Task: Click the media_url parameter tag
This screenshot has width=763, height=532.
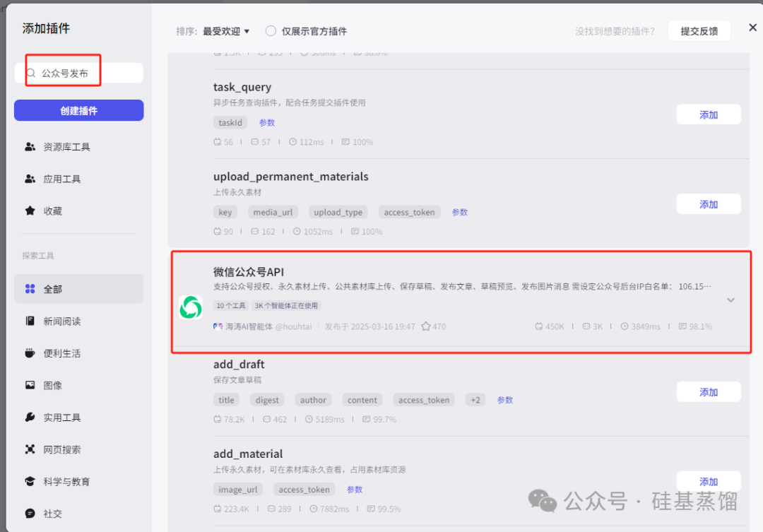Action: (273, 212)
